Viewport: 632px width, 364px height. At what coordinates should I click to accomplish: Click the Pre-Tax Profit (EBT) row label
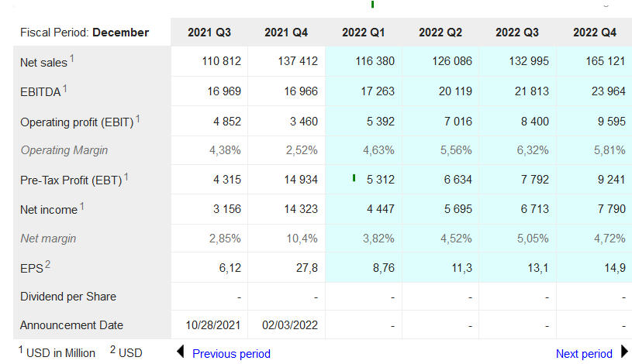71,180
